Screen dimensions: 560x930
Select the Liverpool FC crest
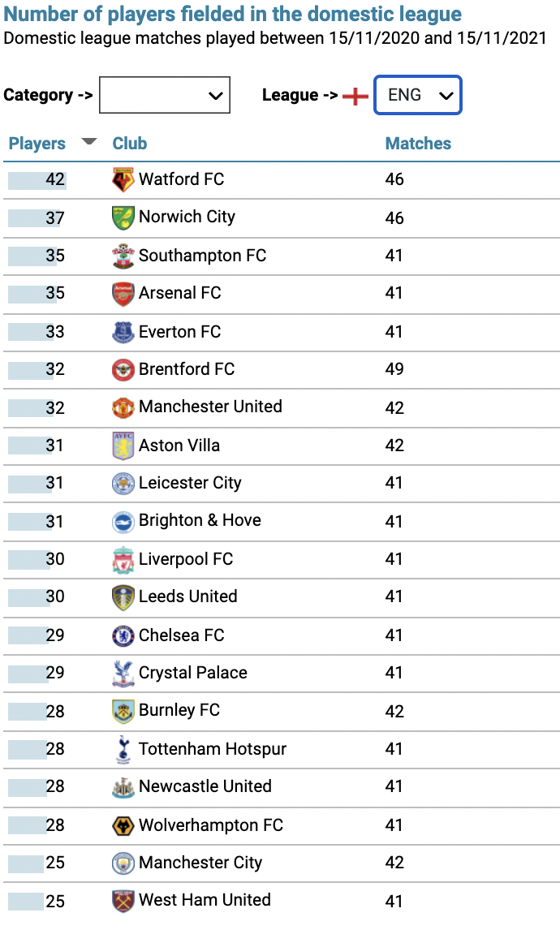[x=123, y=559]
